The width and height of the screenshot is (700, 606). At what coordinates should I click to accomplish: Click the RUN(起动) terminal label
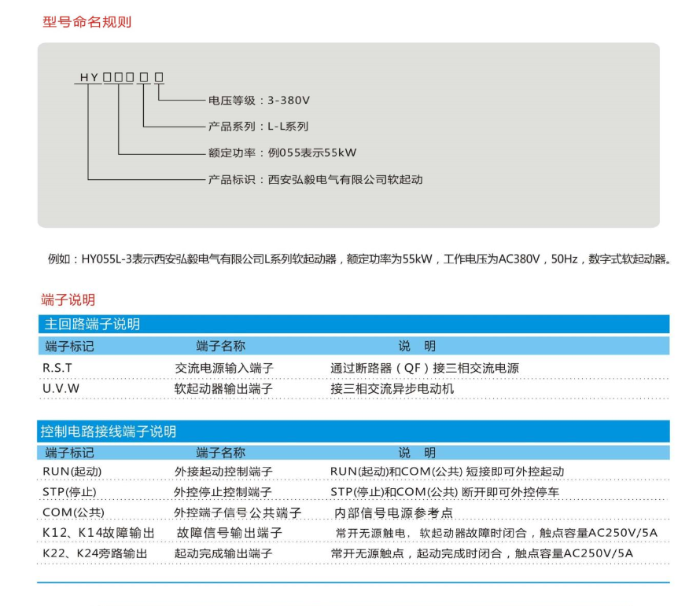(72, 472)
